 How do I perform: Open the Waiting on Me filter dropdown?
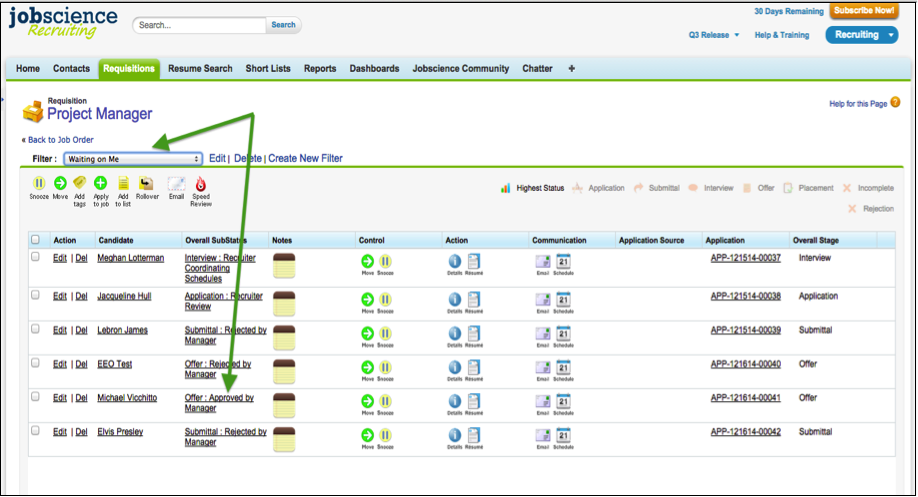pyautogui.click(x=133, y=159)
